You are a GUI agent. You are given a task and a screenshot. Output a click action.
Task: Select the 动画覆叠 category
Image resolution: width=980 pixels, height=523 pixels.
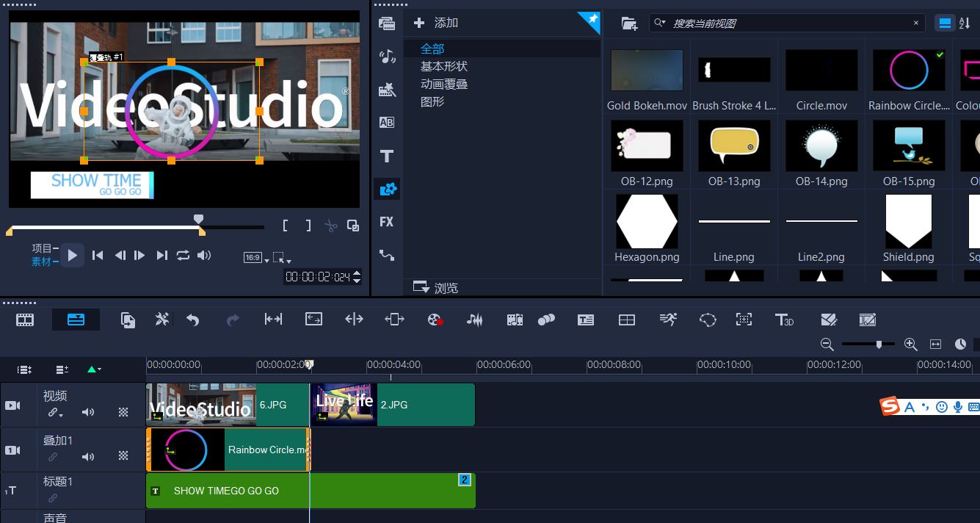tap(444, 84)
